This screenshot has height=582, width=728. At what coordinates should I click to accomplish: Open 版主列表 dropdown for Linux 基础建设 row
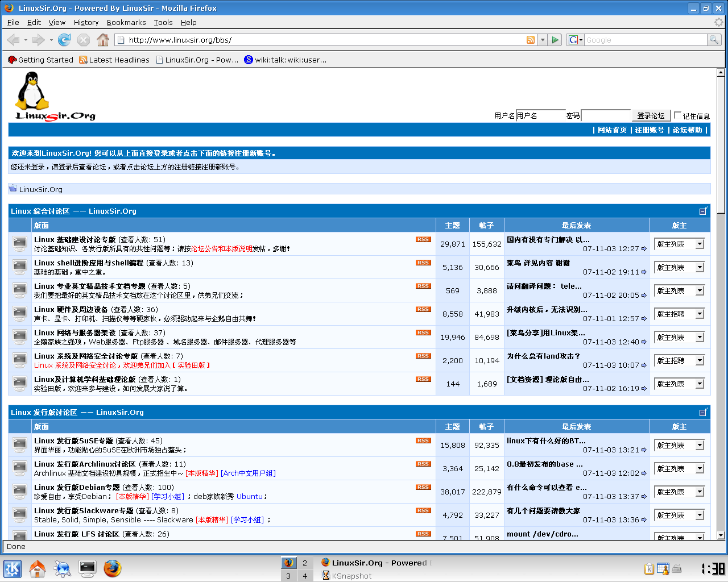click(680, 244)
